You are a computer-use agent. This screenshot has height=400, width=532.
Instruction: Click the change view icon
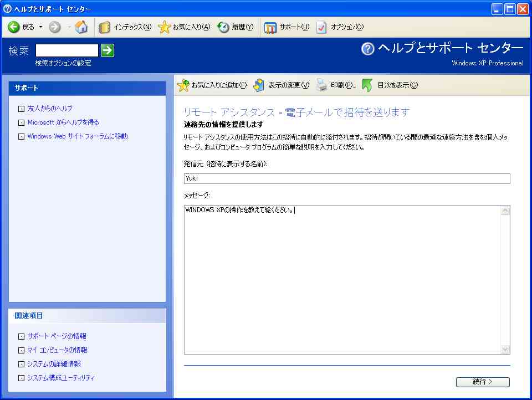pyautogui.click(x=259, y=85)
